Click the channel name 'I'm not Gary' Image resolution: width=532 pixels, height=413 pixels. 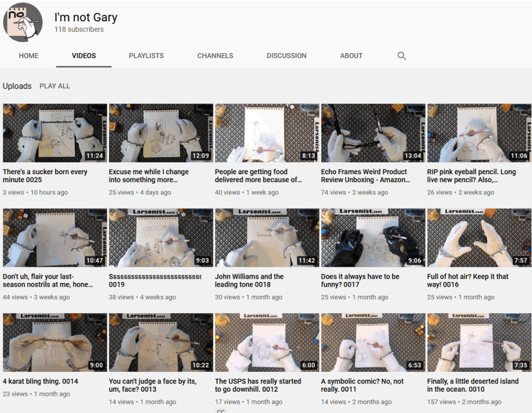[86, 17]
